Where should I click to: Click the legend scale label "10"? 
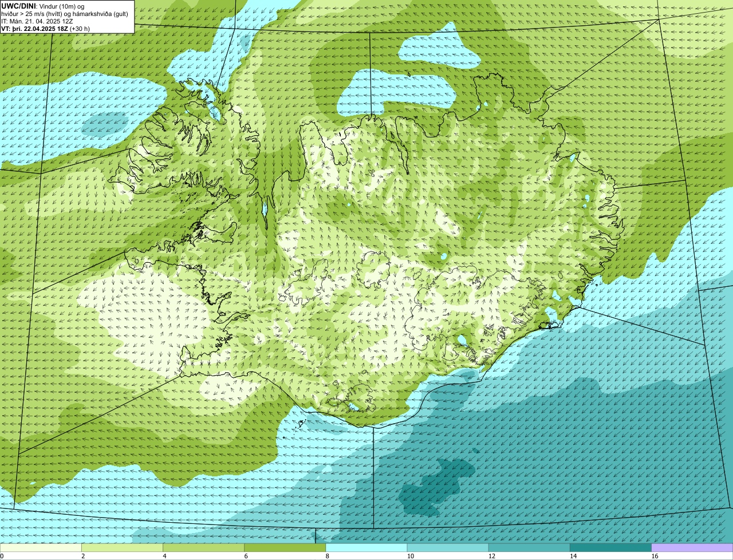pyautogui.click(x=411, y=556)
